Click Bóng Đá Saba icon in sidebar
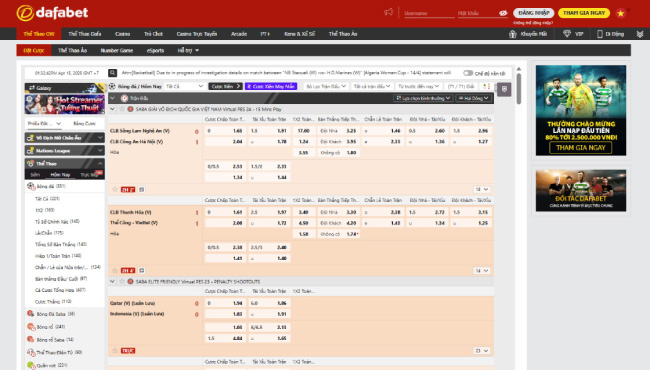This screenshot has width=650, height=370. 31,314
